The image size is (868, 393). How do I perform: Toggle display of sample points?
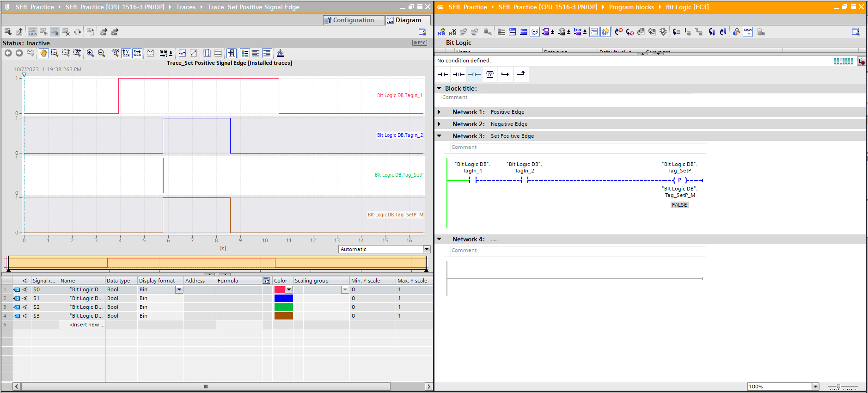(x=182, y=53)
